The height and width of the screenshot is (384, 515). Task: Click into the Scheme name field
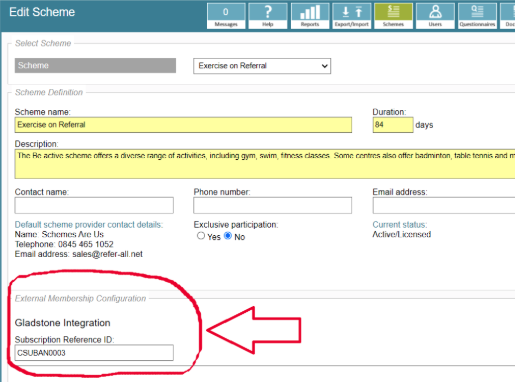click(183, 125)
